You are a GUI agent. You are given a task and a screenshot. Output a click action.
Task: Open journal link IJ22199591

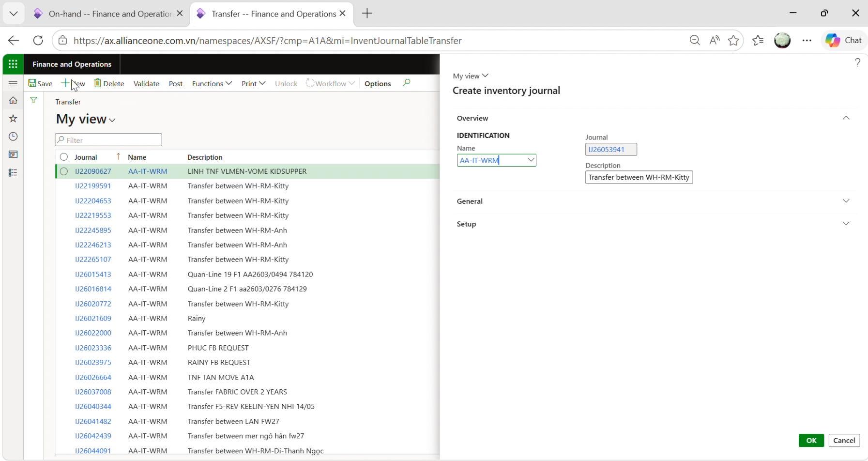tap(93, 186)
